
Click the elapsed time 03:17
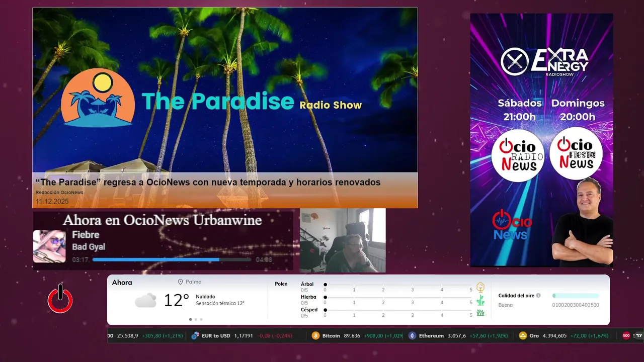[x=80, y=260]
